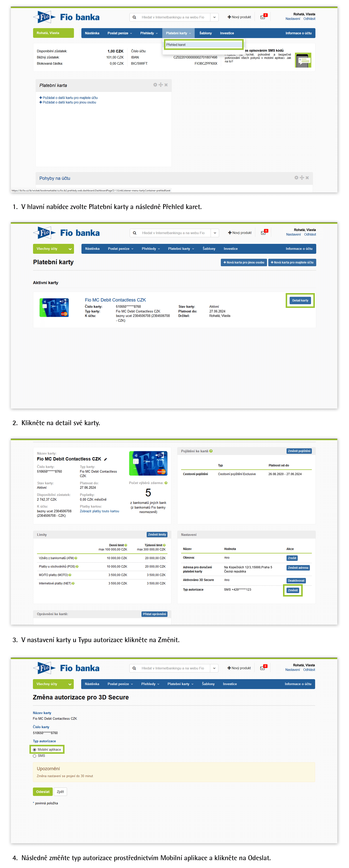Click card thumbnail in Aktivní karty list

(54, 308)
